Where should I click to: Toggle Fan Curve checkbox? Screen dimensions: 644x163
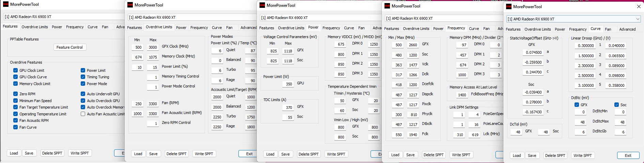point(15,127)
